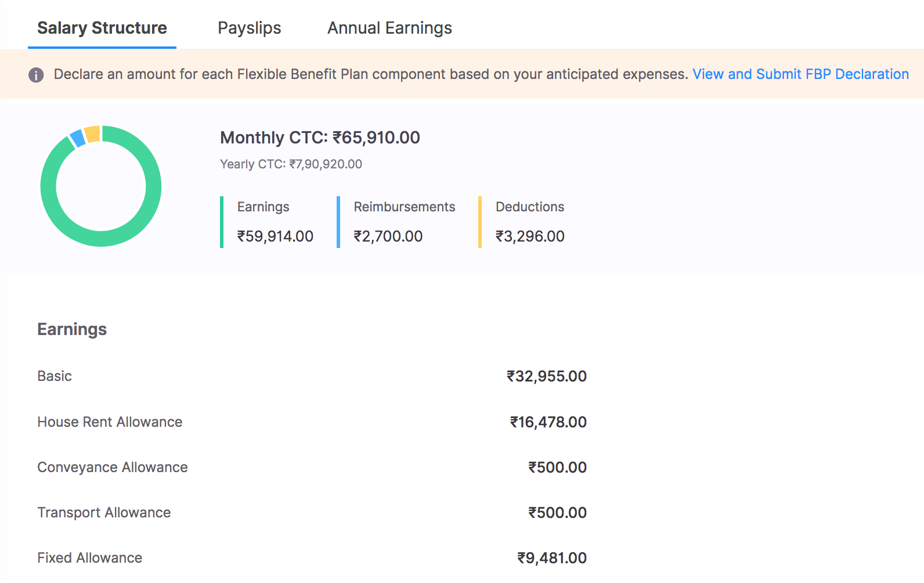This screenshot has width=924, height=583.
Task: Click the House Rent Allowance row label
Action: coord(110,422)
